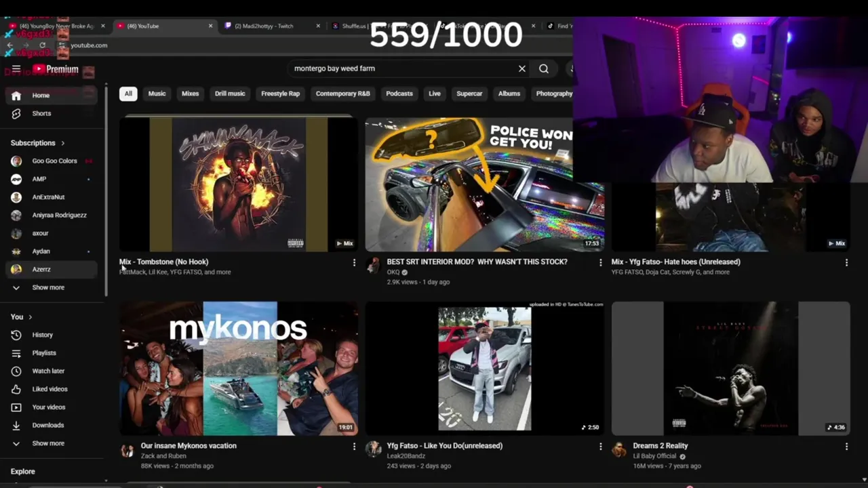Click the AMP channel avatar

[16, 179]
